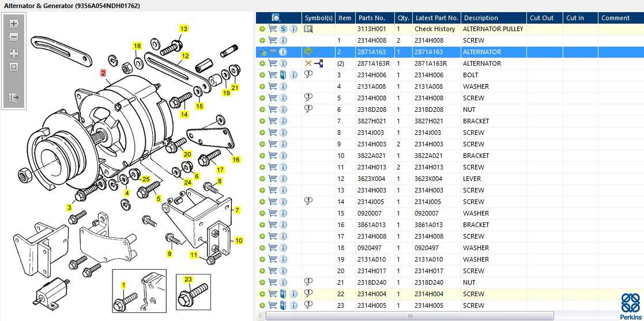This screenshot has height=321, width=644.
Task: Click gear icon for item 10 BRACKET 3822A021
Action: [262, 156]
